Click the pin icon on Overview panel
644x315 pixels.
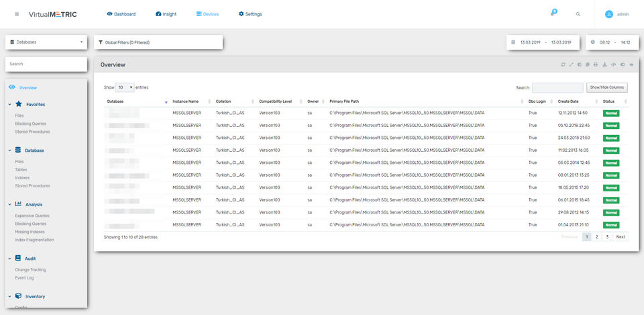(632, 64)
